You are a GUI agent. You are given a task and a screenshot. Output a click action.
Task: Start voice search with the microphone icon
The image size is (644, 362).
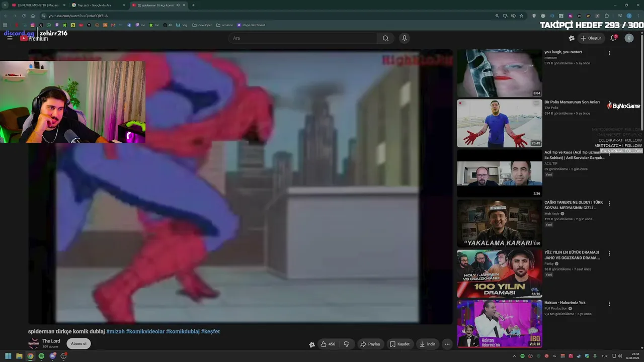(x=404, y=38)
